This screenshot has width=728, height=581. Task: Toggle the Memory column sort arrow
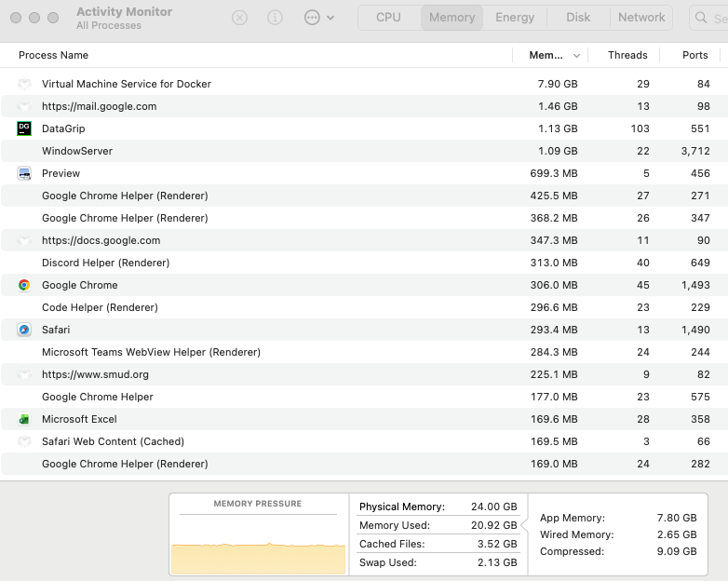[x=576, y=56]
